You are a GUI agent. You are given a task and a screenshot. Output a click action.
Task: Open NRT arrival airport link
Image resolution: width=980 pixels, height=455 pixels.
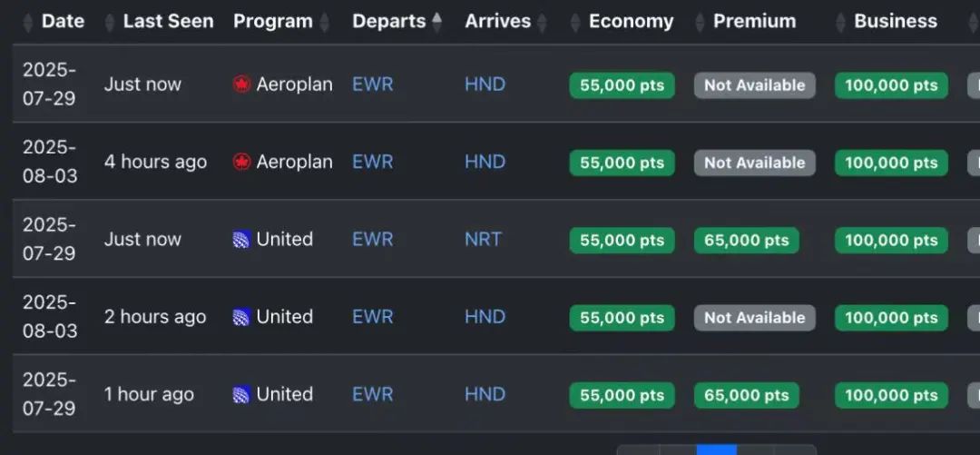[x=483, y=239]
